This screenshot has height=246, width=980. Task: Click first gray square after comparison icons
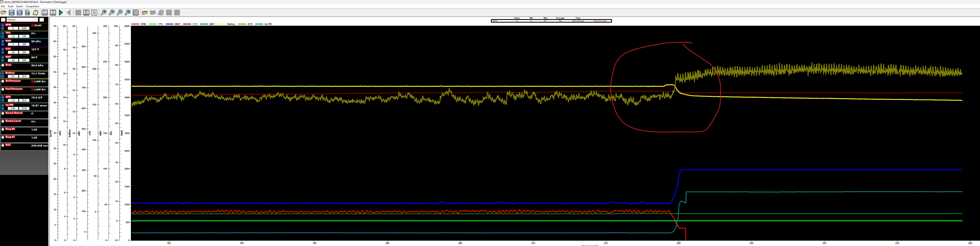pyautogui.click(x=169, y=13)
